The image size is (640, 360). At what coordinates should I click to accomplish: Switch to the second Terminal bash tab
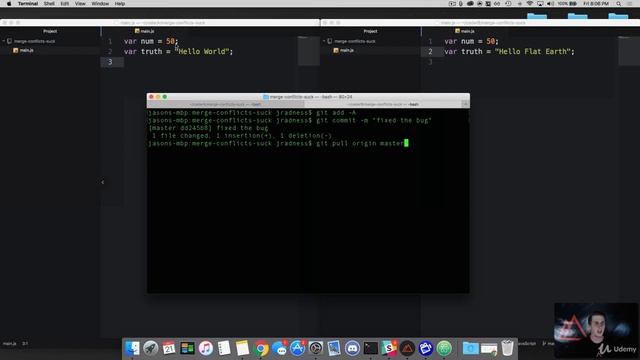(x=383, y=104)
